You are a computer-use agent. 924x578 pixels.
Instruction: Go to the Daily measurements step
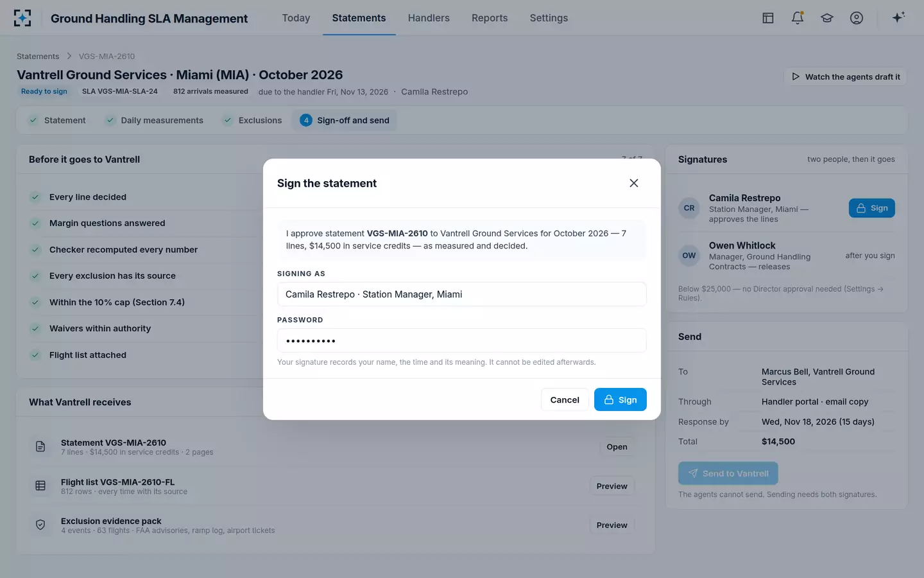tap(155, 120)
